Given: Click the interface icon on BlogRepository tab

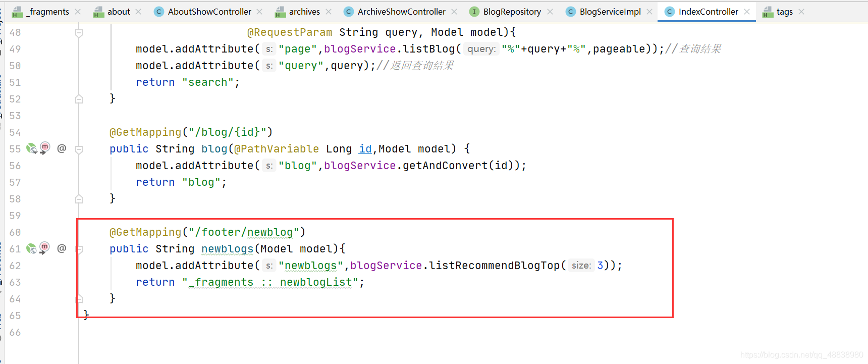Looking at the screenshot, I should (x=474, y=12).
